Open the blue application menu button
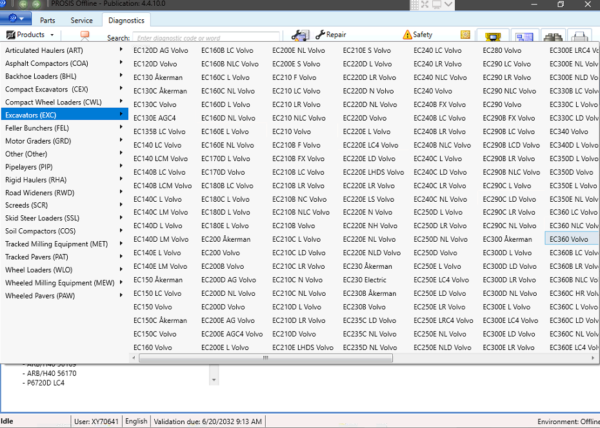The height and width of the screenshot is (428, 600). point(16,18)
